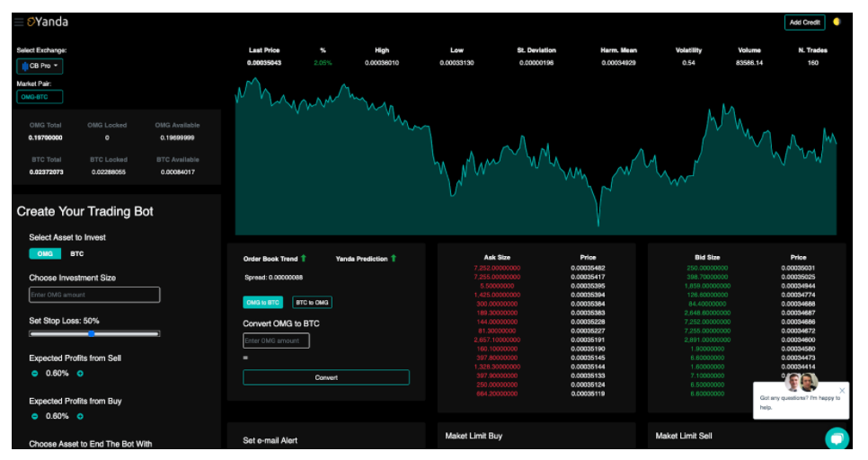Increase Expected Profits from Sell
Viewport: 868px width, 460px height.
pos(80,374)
